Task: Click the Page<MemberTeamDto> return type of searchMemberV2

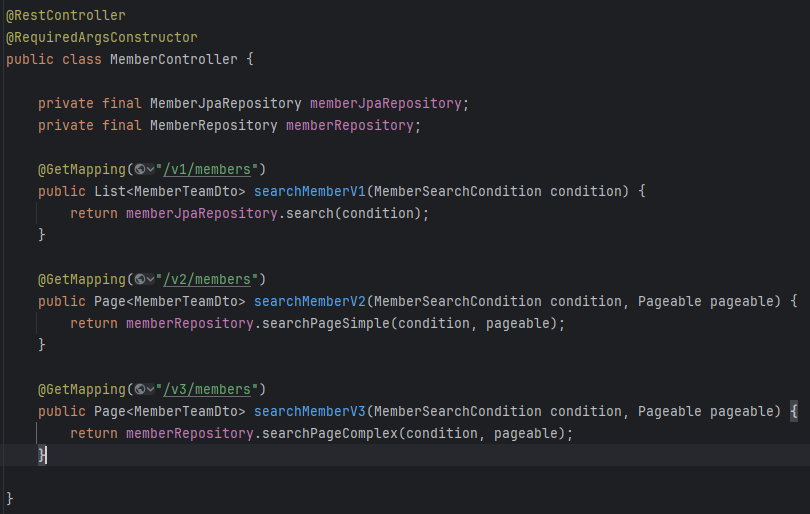Action: click(169, 302)
